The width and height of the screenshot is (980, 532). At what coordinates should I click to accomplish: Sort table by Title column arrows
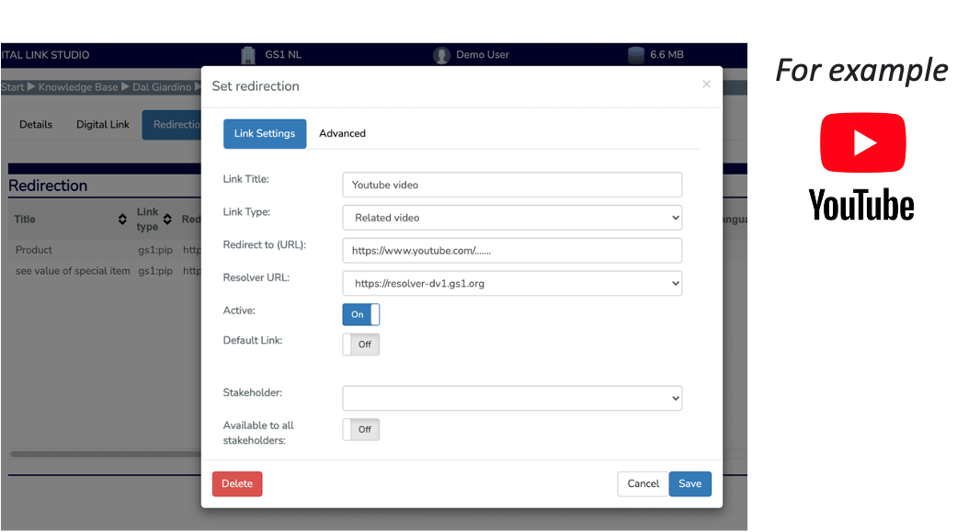122,220
